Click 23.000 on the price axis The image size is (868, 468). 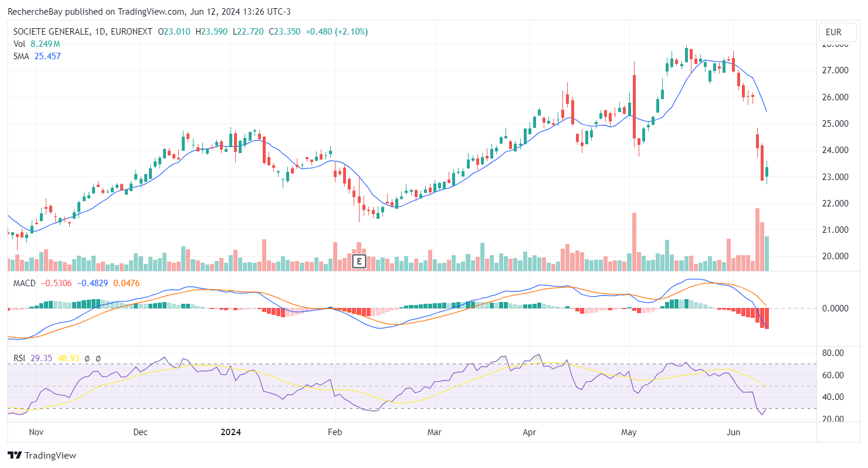(835, 177)
